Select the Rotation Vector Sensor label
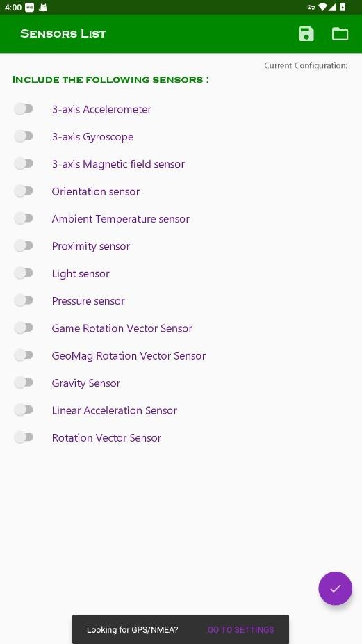Viewport: 362px width, 644px height. tap(106, 438)
